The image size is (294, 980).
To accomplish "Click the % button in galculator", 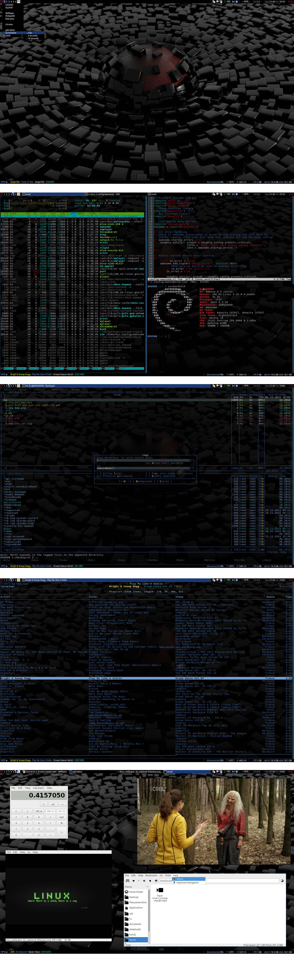I will 62,823.
